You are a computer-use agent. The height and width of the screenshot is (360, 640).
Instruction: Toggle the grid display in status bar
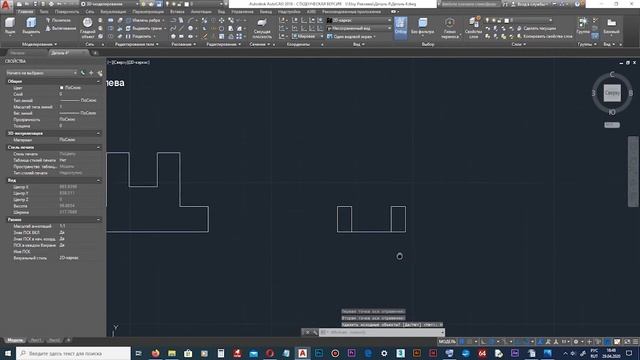pyautogui.click(x=462, y=342)
